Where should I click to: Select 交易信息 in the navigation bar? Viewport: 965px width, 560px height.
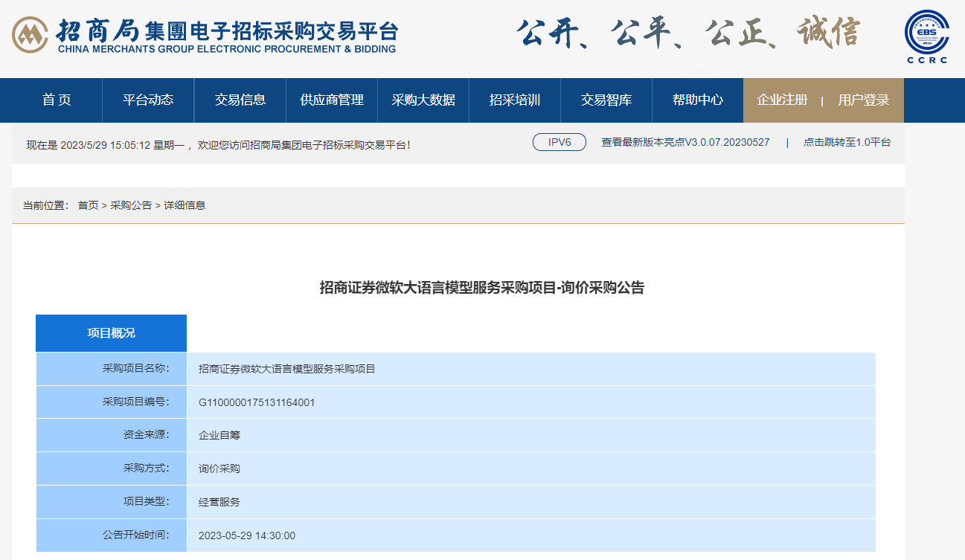point(240,100)
